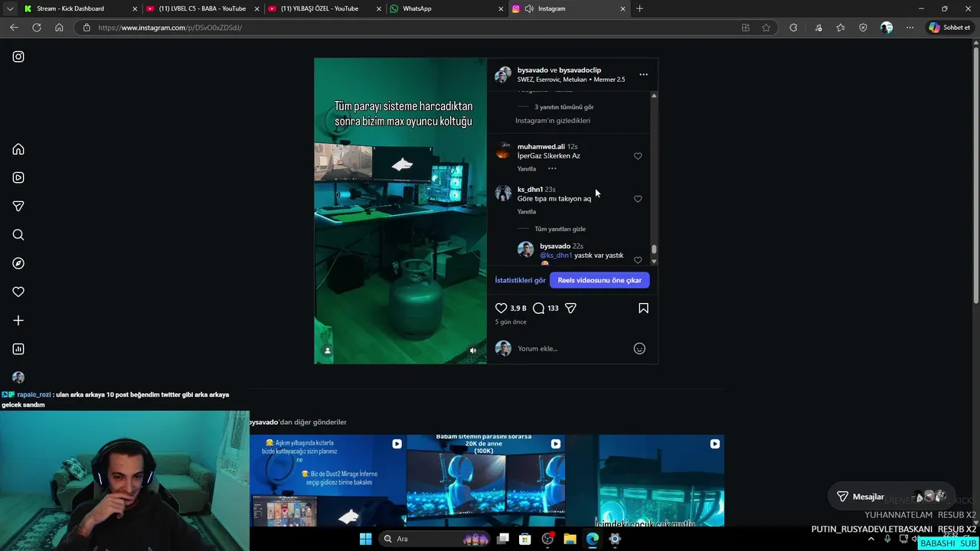The height and width of the screenshot is (551, 980).
Task: Like the post with heart icon
Action: [x=501, y=308]
